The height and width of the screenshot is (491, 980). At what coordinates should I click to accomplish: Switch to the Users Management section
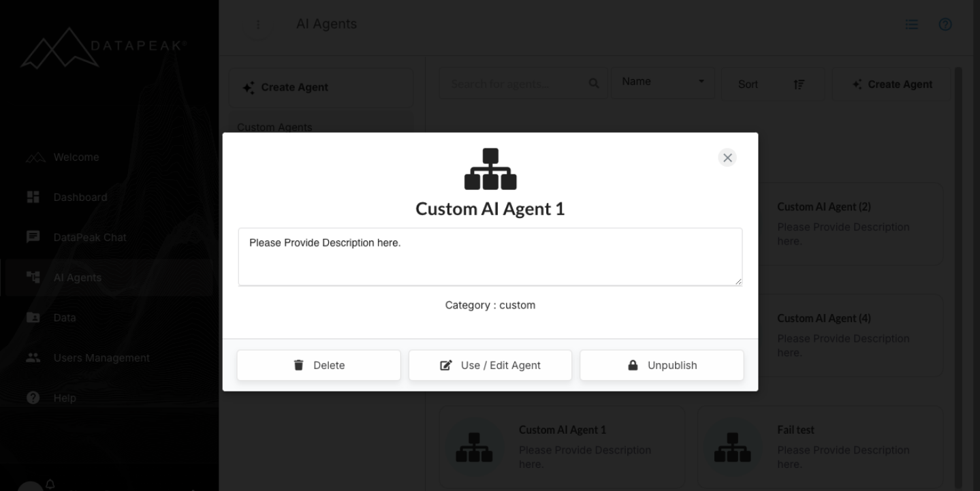pos(101,358)
